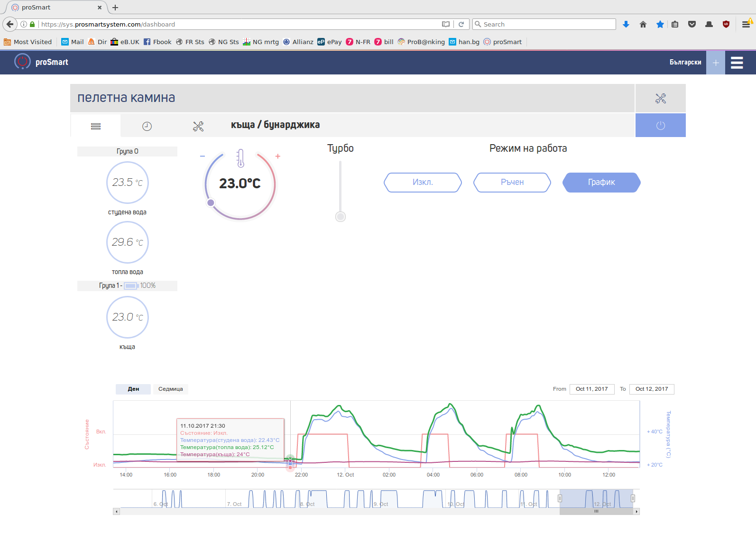Open the From date picker

click(x=591, y=389)
